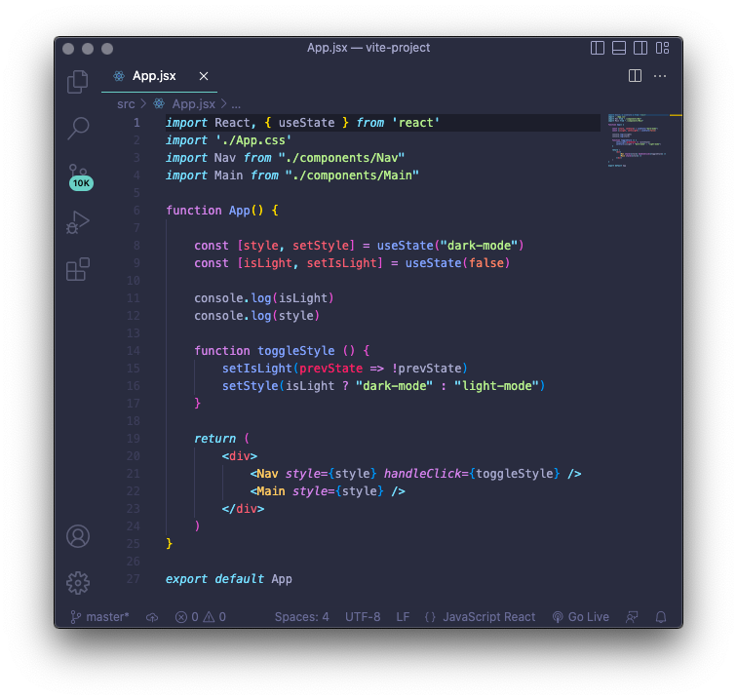Open Problems via errors and warnings indicator
The height and width of the screenshot is (700, 737).
click(200, 617)
